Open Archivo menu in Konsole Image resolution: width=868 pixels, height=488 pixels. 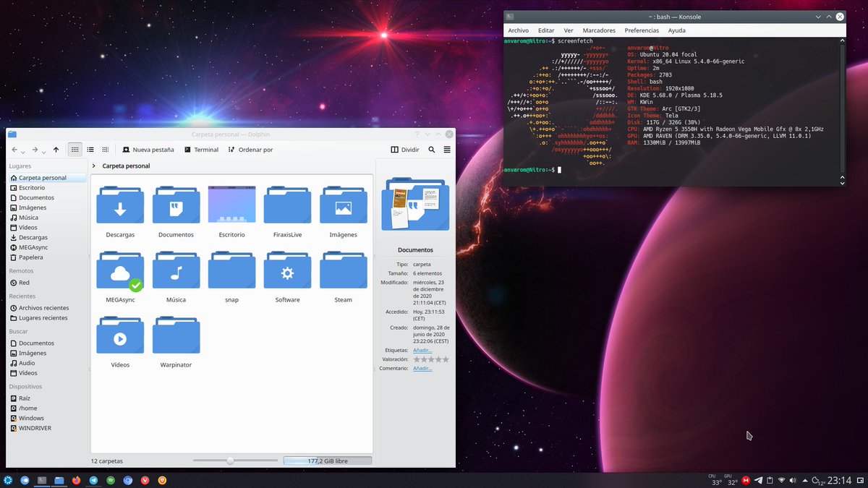[518, 30]
